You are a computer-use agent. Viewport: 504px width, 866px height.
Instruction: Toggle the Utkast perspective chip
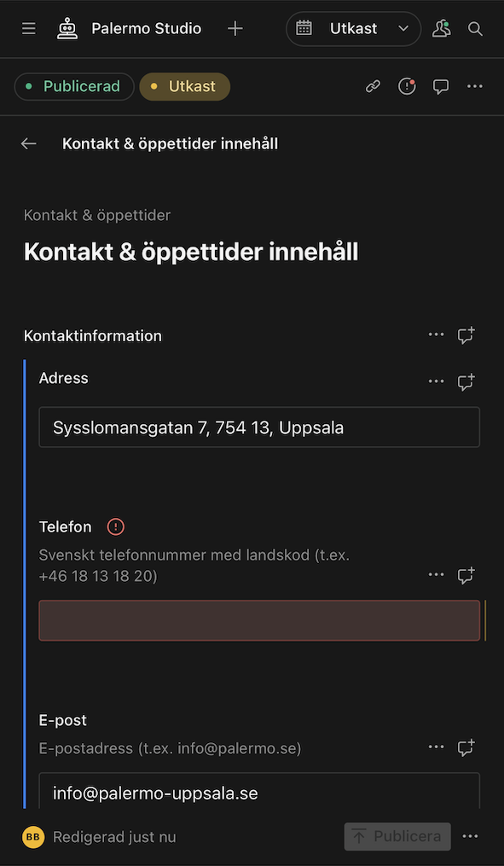(184, 86)
